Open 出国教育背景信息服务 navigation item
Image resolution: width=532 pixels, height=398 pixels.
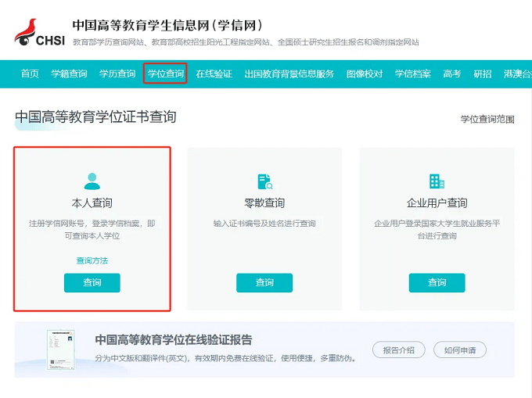289,74
